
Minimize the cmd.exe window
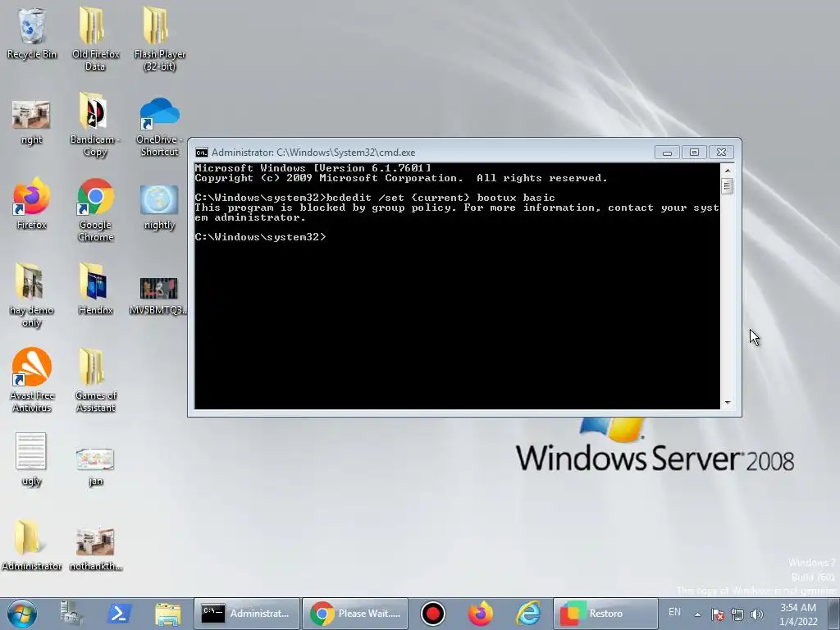coord(667,153)
